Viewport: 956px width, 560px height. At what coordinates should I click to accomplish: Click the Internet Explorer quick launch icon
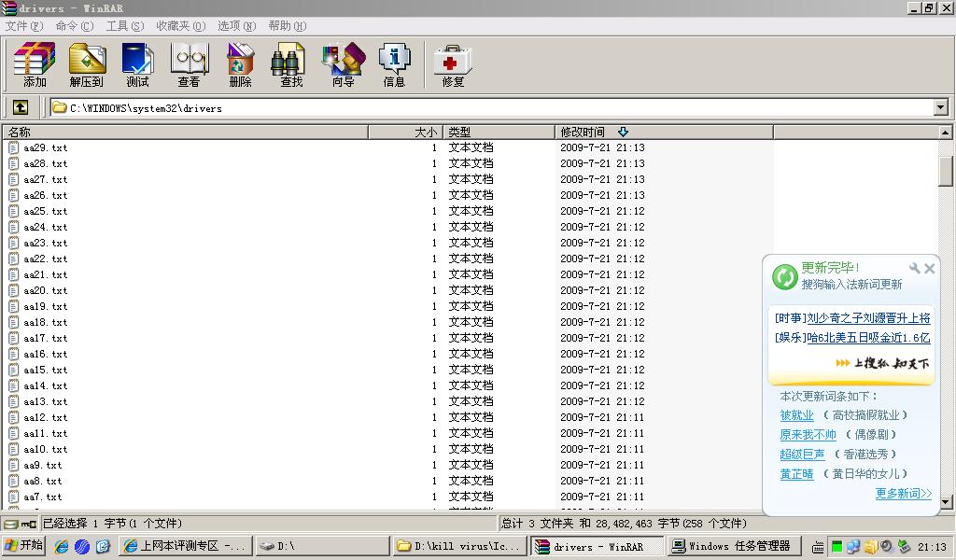(62, 546)
